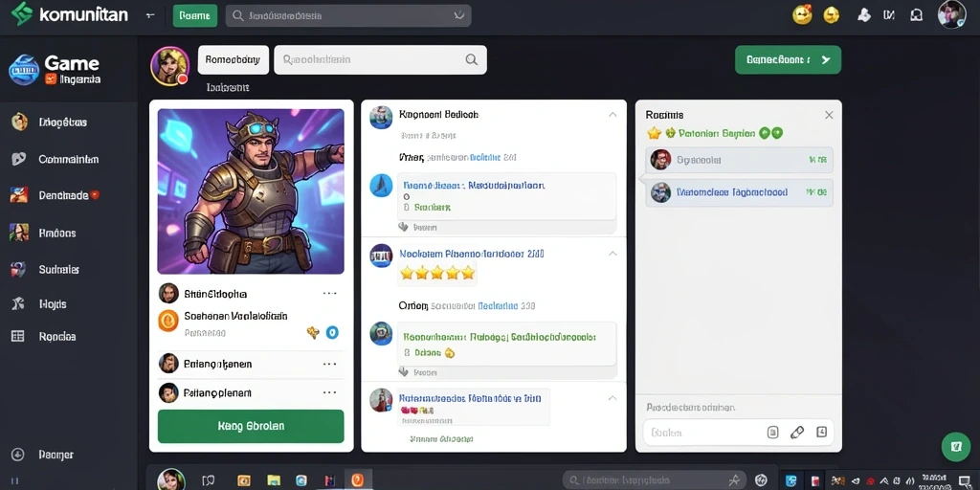Click the blue circle icon in Soehenen row

tap(332, 332)
